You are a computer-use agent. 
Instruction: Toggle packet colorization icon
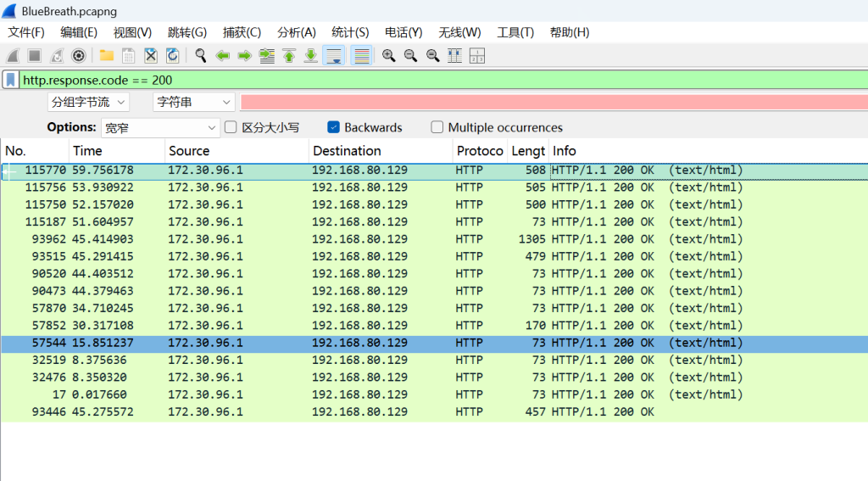coord(361,56)
